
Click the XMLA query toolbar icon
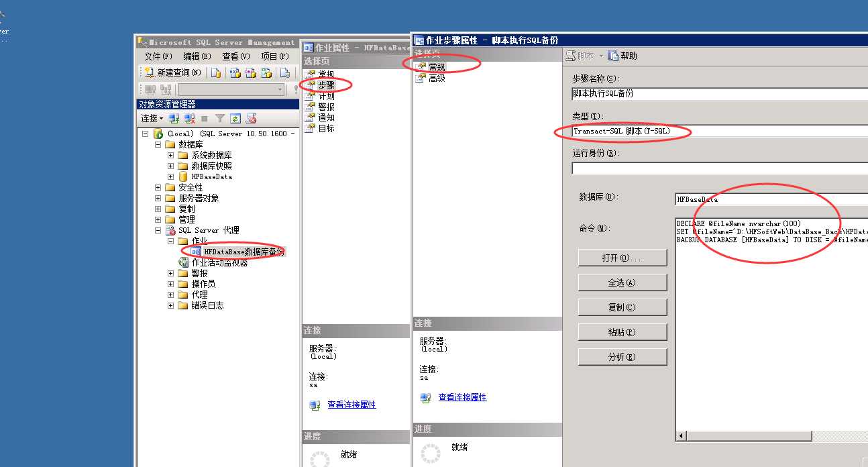point(266,72)
